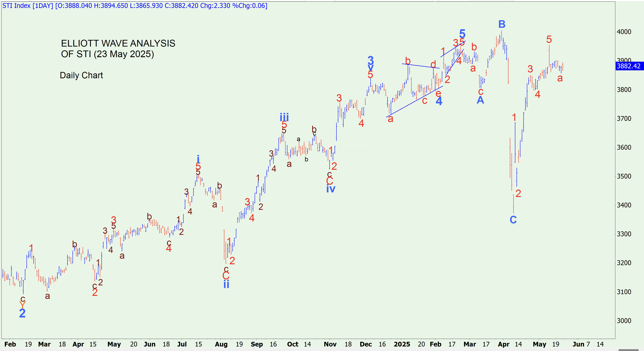Click the horizontal scrollbar thumb at chart bottom
This screenshot has width=644, height=351.
tap(628, 350)
